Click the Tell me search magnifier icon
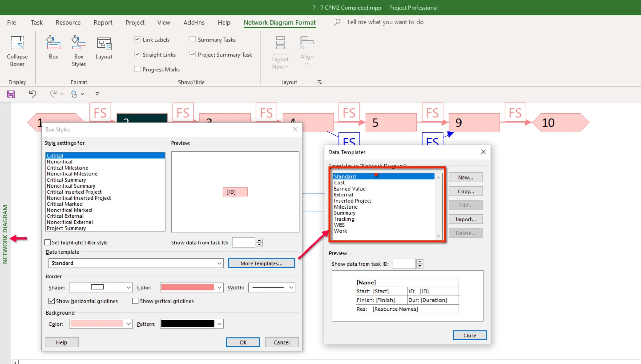 click(x=337, y=22)
